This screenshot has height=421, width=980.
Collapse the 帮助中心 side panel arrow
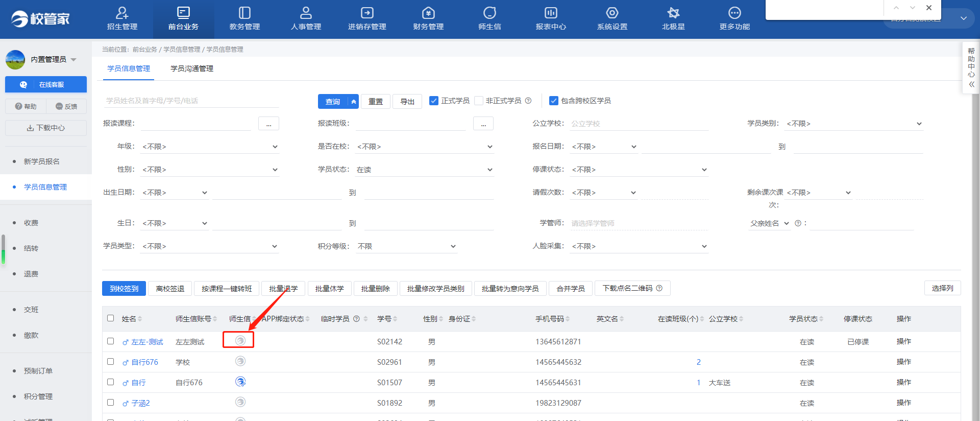coord(971,84)
